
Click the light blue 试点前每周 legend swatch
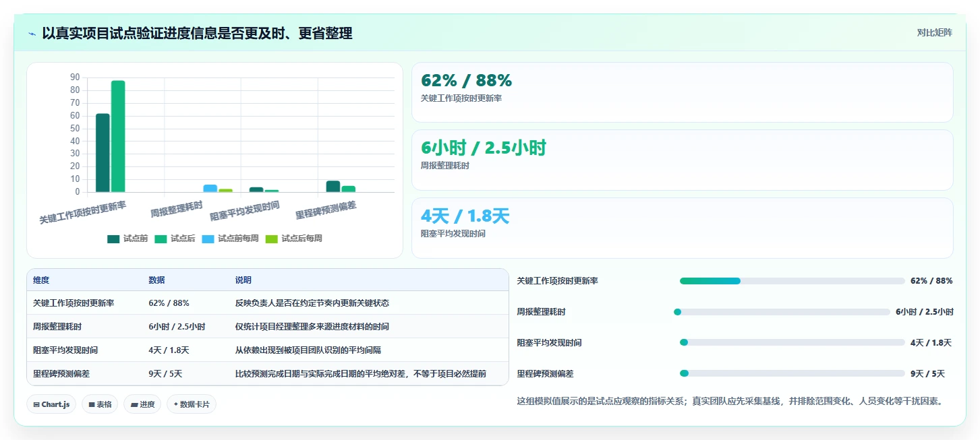tap(208, 239)
